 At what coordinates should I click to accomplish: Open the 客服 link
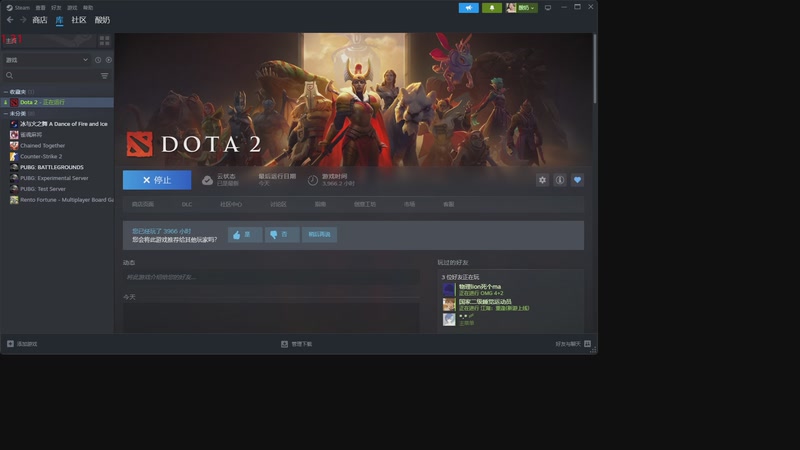[x=448, y=204]
